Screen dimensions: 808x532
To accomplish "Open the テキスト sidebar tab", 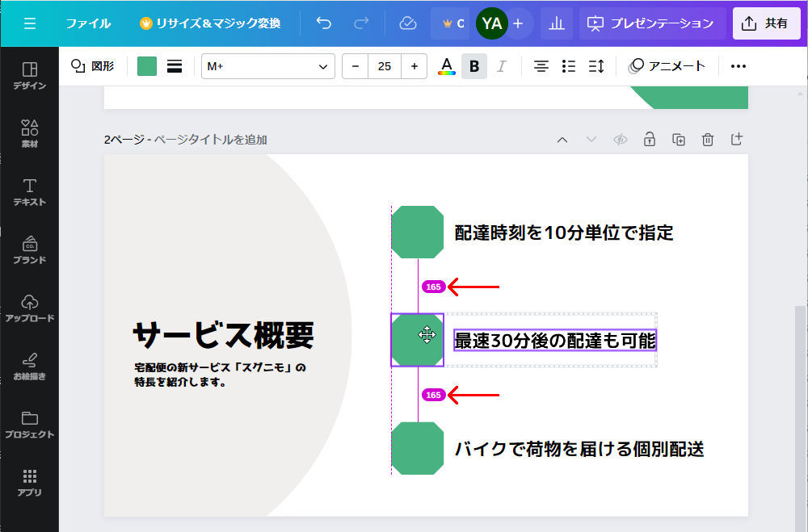I will tap(29, 192).
